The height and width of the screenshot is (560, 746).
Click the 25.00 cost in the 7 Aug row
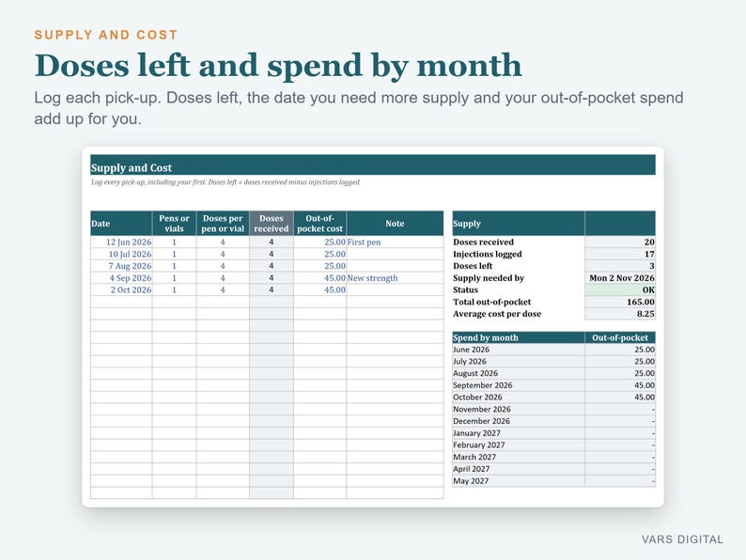coord(319,266)
